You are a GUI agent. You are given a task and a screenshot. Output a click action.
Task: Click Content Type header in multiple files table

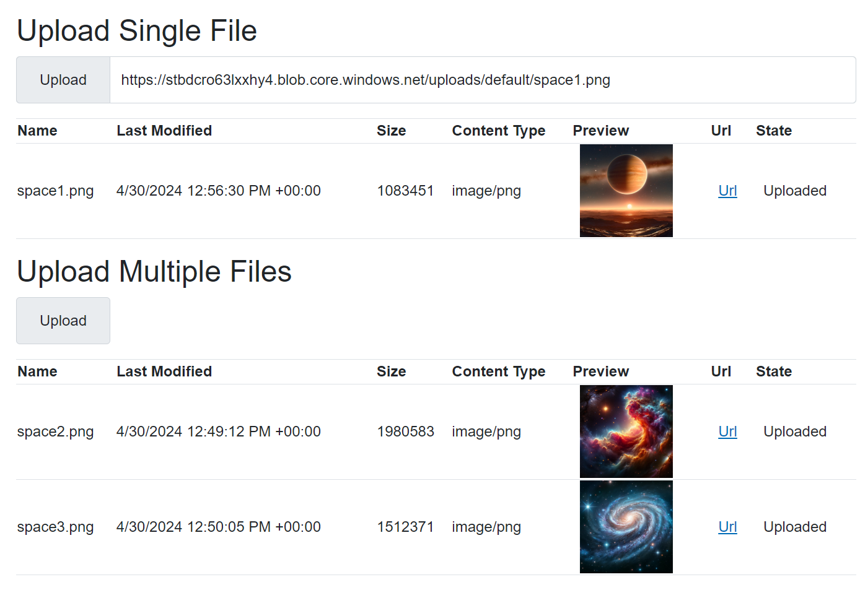click(499, 371)
